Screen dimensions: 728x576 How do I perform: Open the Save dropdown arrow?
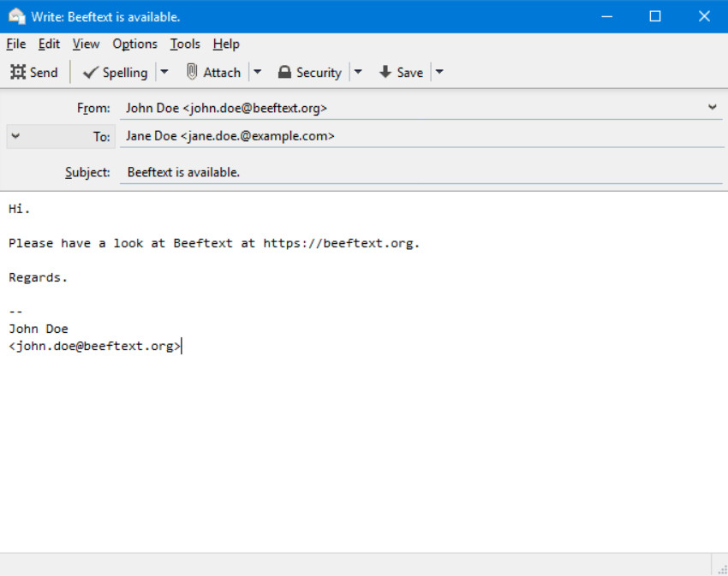pos(439,73)
